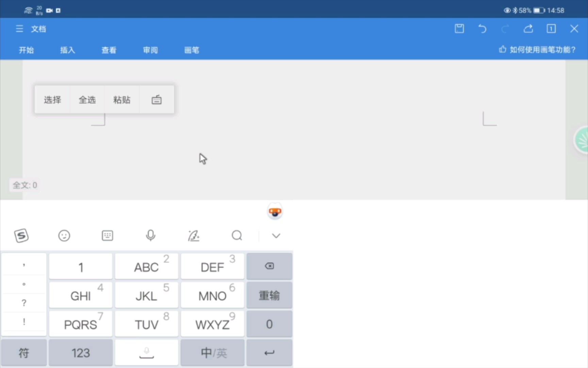Tap the battery indicator in status bar
Image resolution: width=588 pixels, height=368 pixels.
coord(539,11)
